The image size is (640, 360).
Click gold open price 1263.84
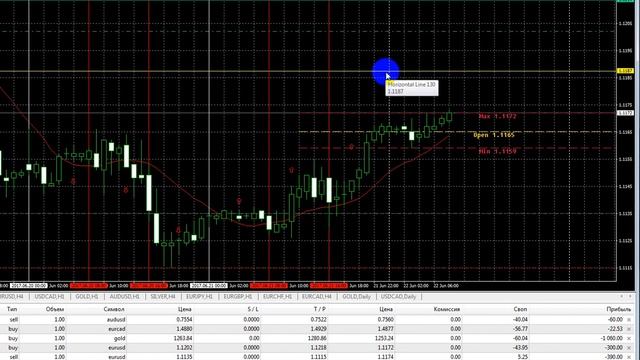182,338
